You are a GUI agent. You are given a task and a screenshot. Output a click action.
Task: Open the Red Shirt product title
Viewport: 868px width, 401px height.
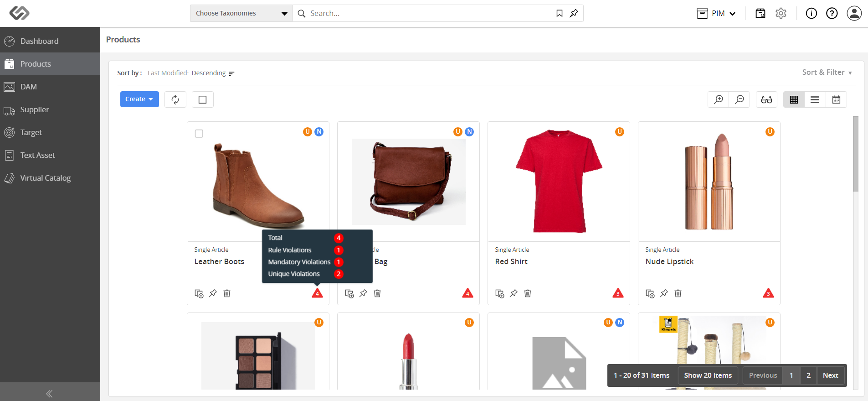tap(511, 261)
